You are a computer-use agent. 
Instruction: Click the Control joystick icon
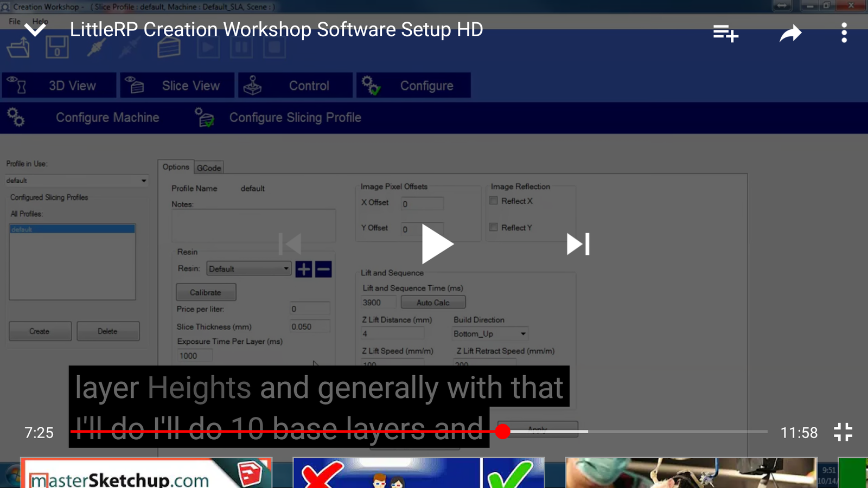tap(252, 85)
